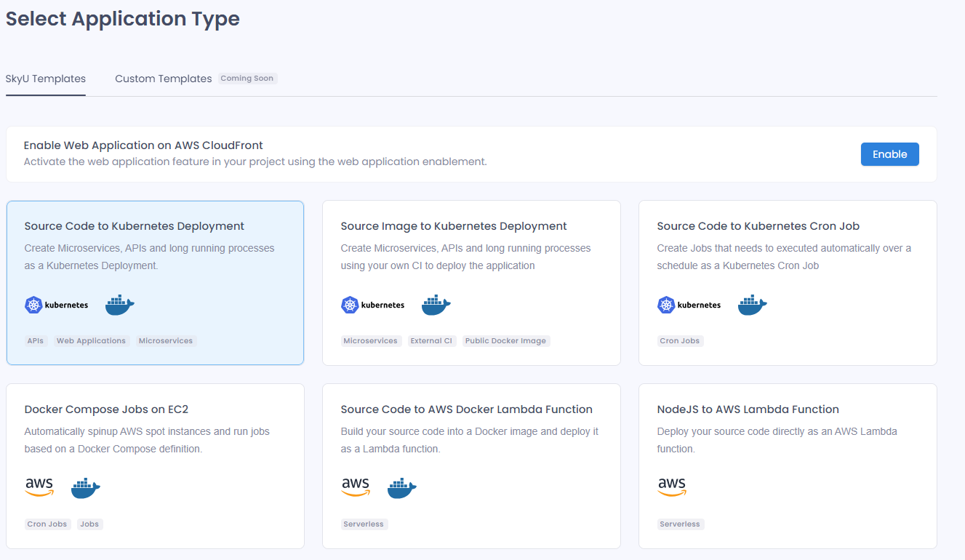Image resolution: width=965 pixels, height=560 pixels.
Task: Open the Custom Templates tab
Action: point(164,79)
